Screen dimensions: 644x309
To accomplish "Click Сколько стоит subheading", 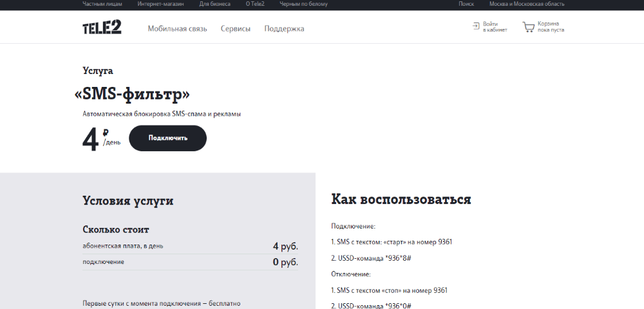I will click(x=116, y=229).
